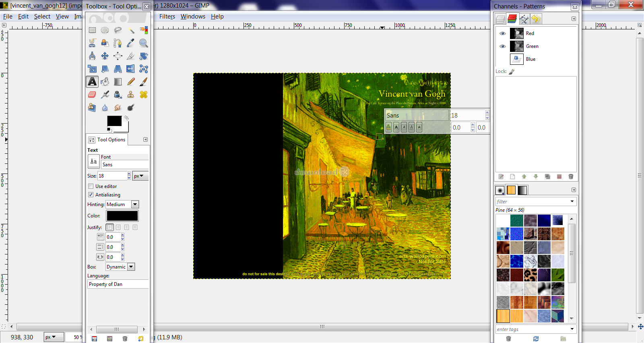Select the Paintbrush tool
644x343 pixels.
pyautogui.click(x=144, y=82)
